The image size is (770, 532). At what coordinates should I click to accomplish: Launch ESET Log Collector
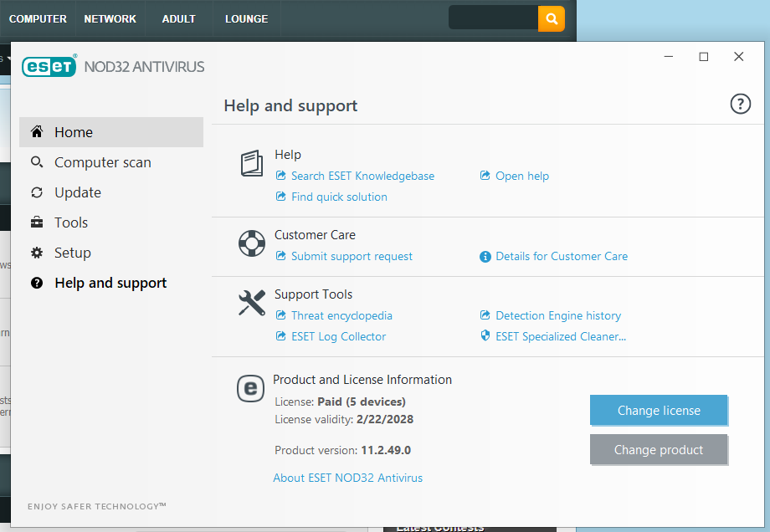tap(338, 336)
